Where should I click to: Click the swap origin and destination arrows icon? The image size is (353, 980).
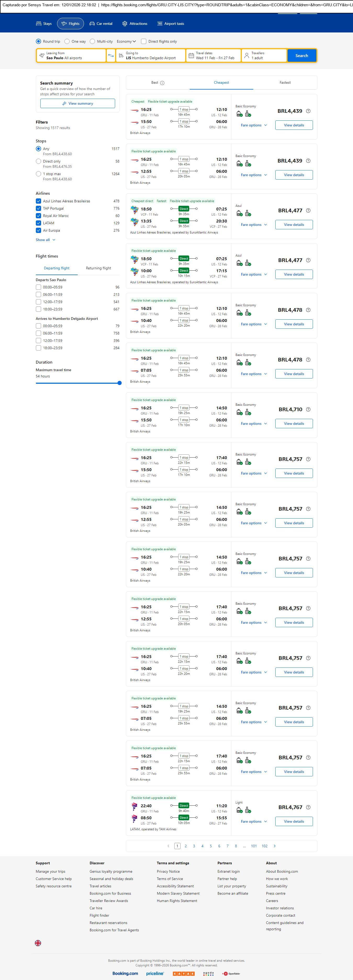[111, 55]
